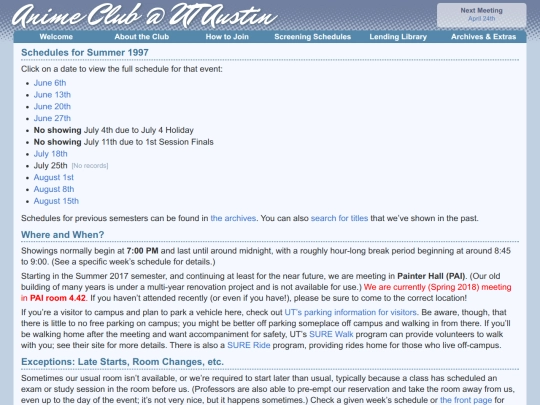Open the August 15th schedule
Viewport: 540px width, 405px height.
pyautogui.click(x=56, y=201)
